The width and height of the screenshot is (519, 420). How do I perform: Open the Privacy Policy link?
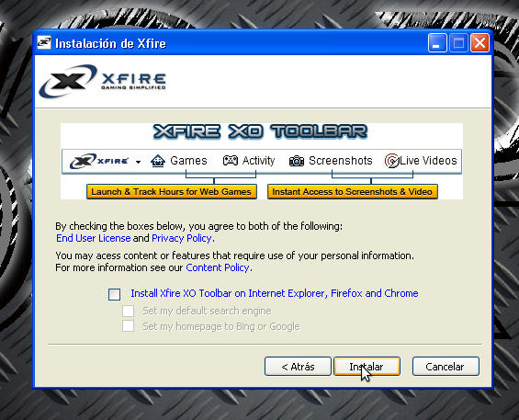183,238
